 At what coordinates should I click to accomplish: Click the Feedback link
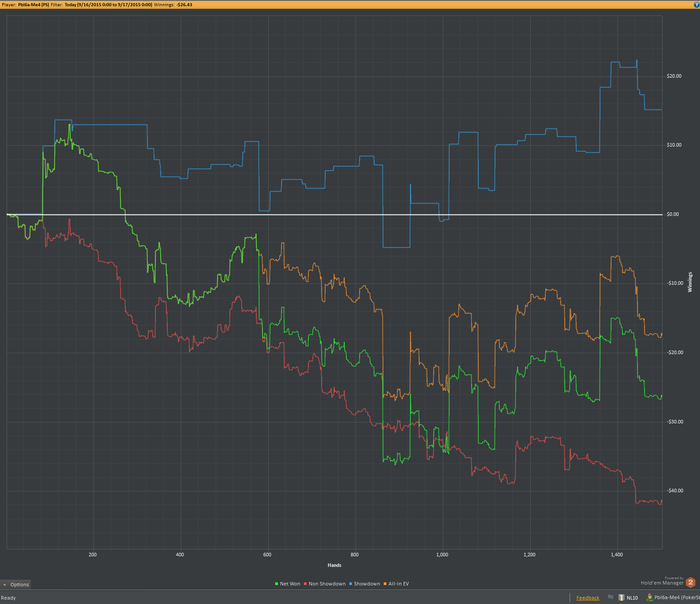point(588,598)
